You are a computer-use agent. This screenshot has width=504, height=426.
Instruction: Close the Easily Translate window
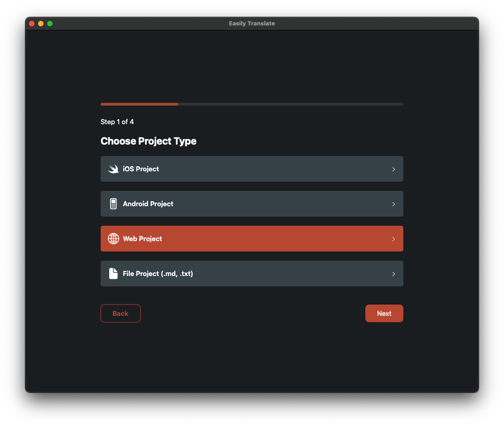(32, 24)
